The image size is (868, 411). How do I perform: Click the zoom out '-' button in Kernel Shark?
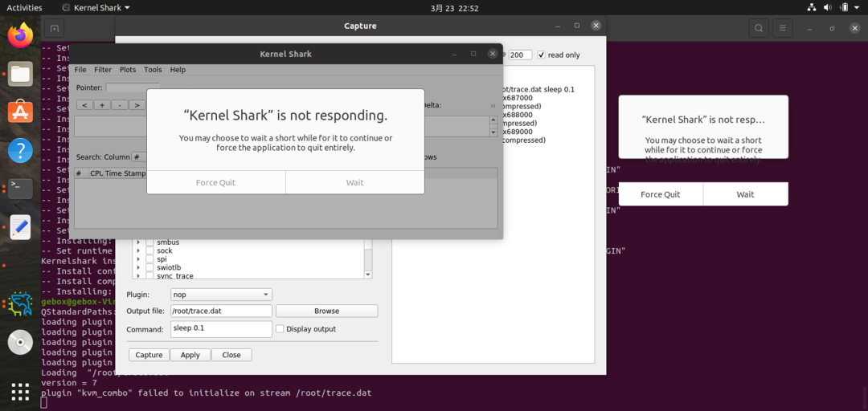120,105
